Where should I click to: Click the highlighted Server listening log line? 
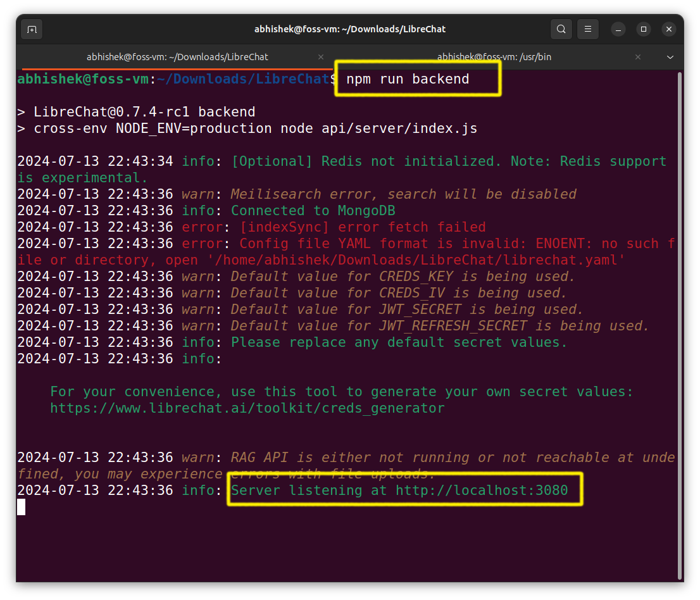tap(404, 490)
